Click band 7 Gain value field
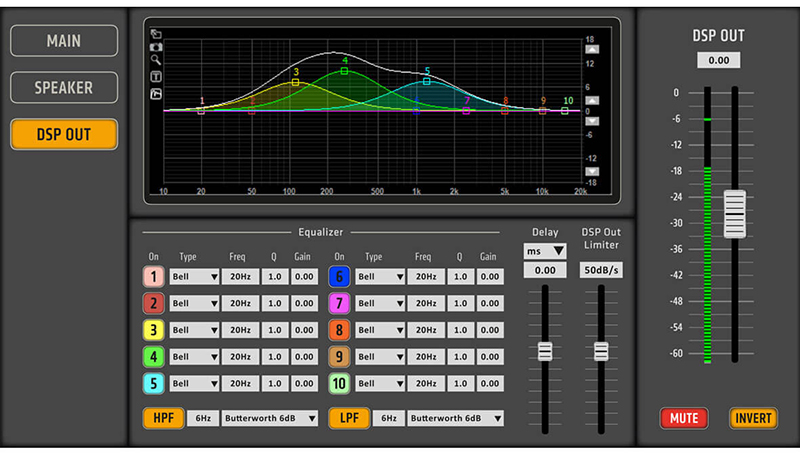Image resolution: width=800 pixels, height=456 pixels. (490, 303)
